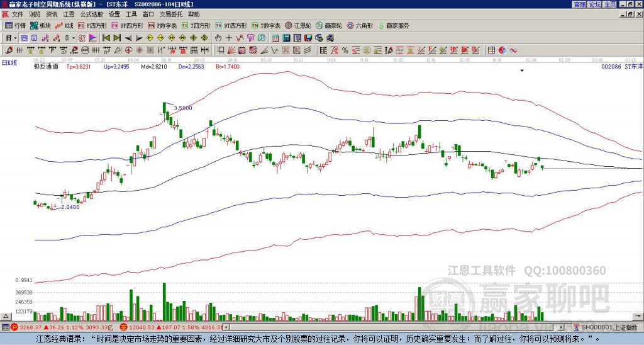Open the 设置 menu
This screenshot has height=345, width=644.
[x=114, y=14]
